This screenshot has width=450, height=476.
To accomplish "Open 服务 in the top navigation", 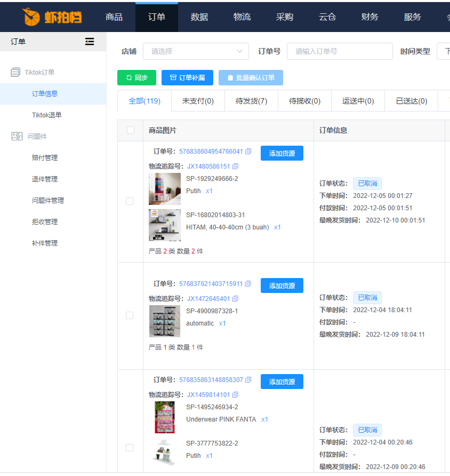I will click(412, 17).
